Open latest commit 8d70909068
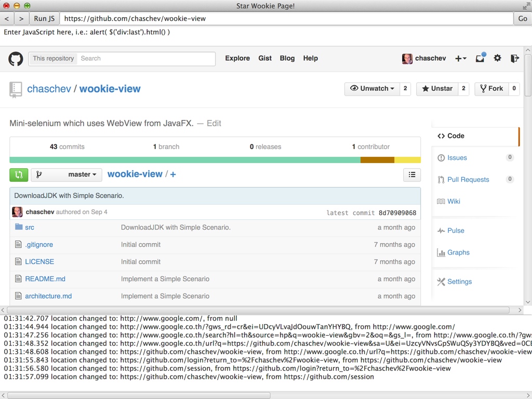 point(397,212)
